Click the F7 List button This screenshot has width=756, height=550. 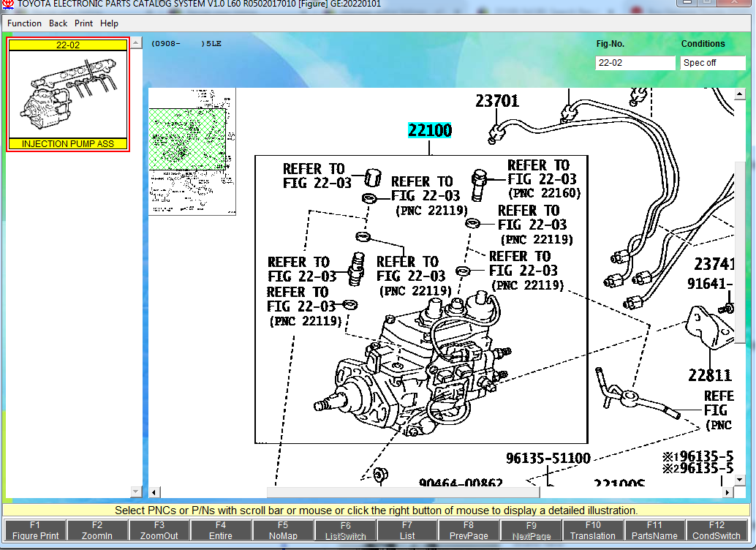pos(407,530)
